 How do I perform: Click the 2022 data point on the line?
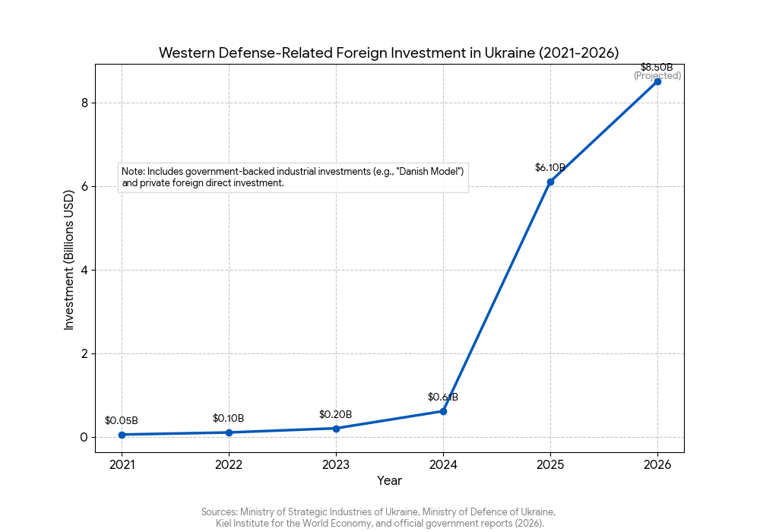(229, 432)
